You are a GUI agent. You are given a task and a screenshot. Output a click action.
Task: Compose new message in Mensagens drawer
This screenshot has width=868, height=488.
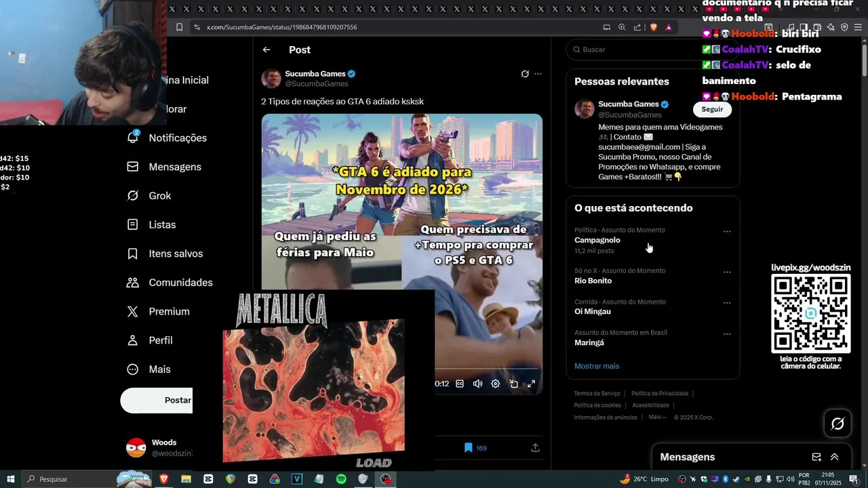pyautogui.click(x=816, y=457)
